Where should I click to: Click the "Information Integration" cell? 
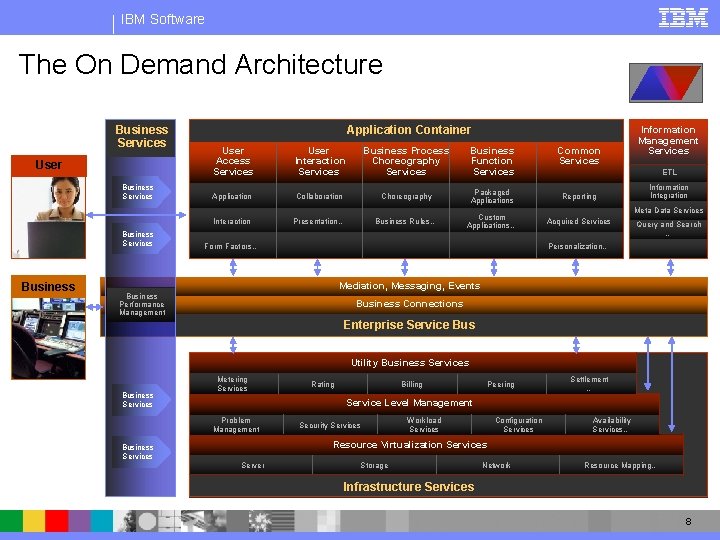(669, 191)
